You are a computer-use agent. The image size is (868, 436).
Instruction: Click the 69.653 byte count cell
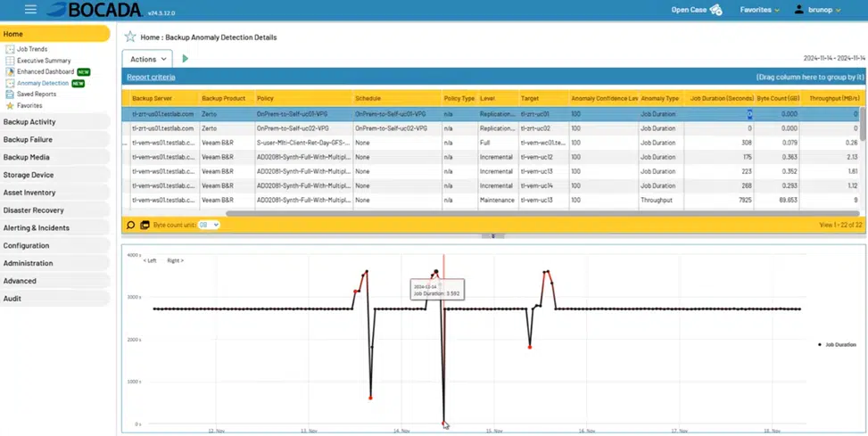pyautogui.click(x=777, y=201)
